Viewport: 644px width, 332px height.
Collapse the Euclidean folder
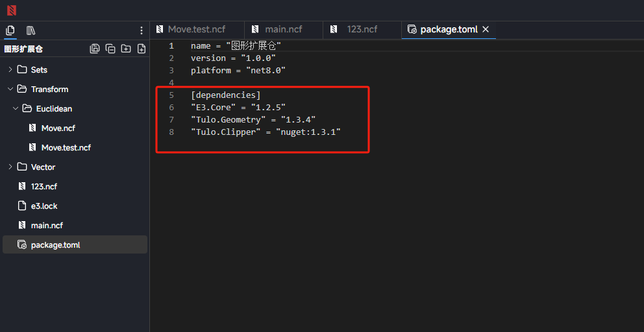(x=16, y=108)
